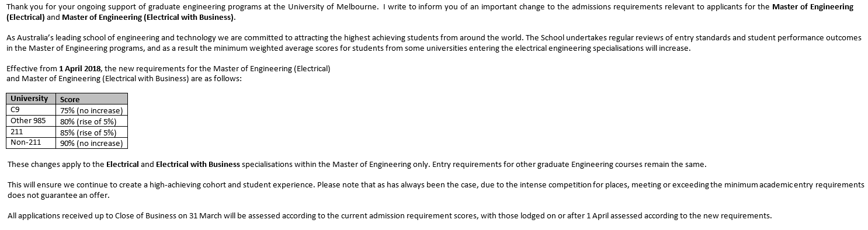Click the '90% (no increase)' cell

92,143
